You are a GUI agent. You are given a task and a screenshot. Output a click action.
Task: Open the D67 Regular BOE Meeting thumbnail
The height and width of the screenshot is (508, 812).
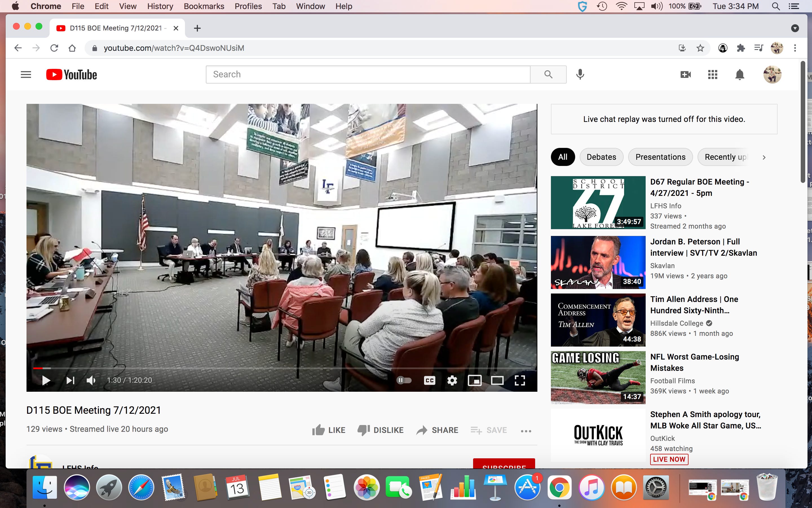pyautogui.click(x=598, y=203)
